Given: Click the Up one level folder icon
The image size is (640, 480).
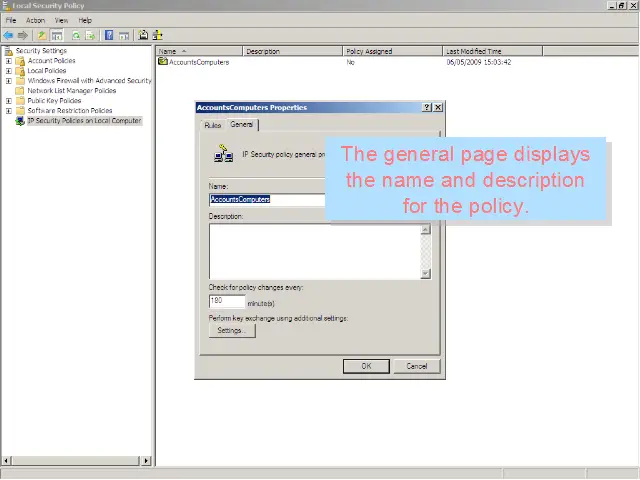Looking at the screenshot, I should [42, 35].
